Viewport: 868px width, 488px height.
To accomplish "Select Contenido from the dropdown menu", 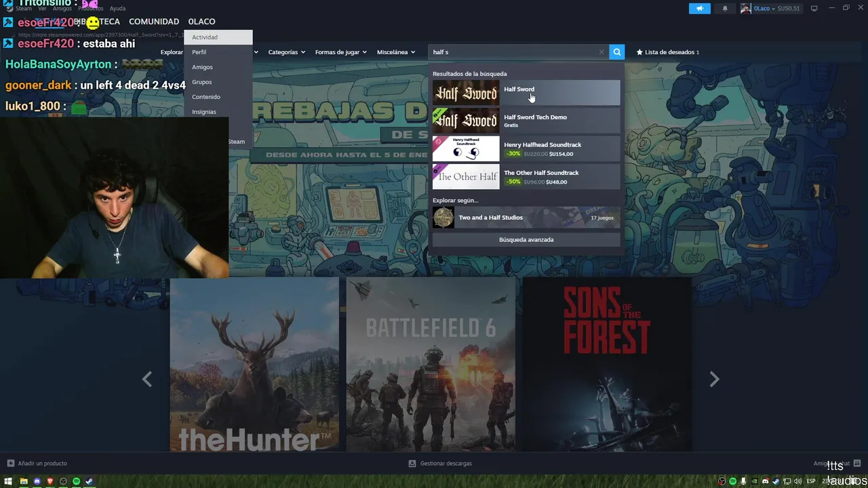I will coord(218,97).
